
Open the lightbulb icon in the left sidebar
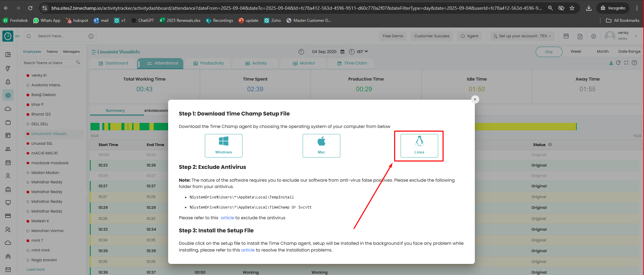(8, 68)
